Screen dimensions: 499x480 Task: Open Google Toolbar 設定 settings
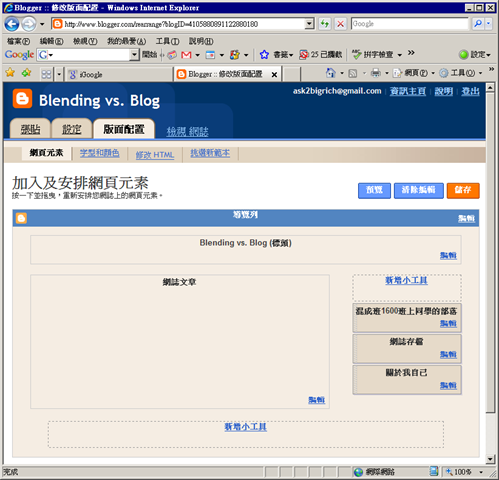pyautogui.click(x=475, y=54)
